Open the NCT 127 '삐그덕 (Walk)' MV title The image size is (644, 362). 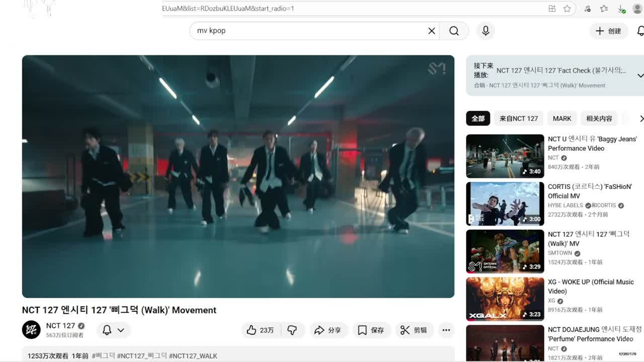(x=589, y=238)
